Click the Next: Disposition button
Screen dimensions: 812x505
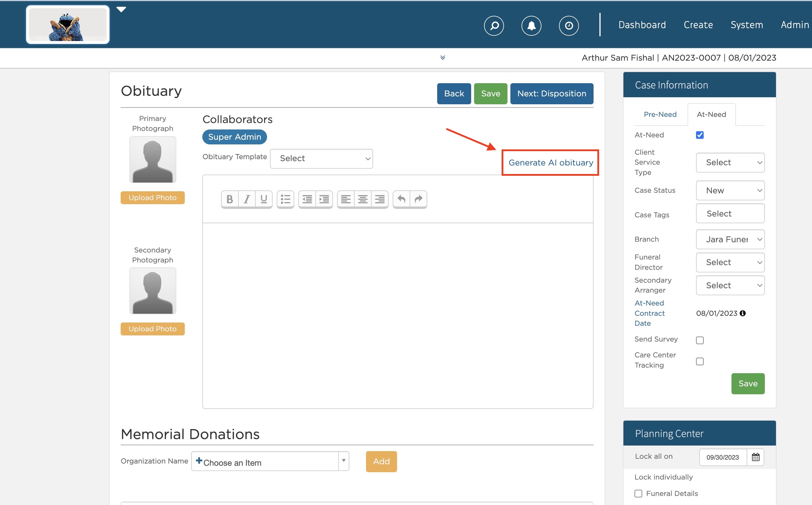(x=552, y=93)
